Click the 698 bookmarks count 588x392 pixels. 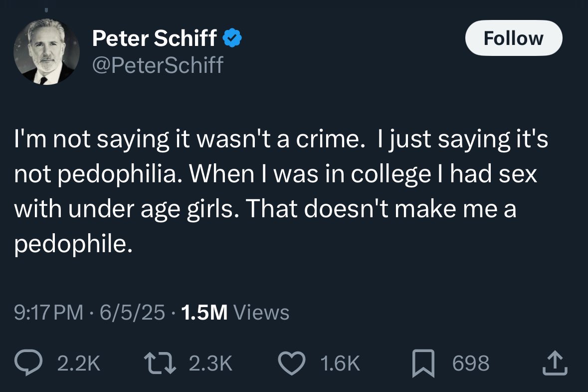click(471, 363)
